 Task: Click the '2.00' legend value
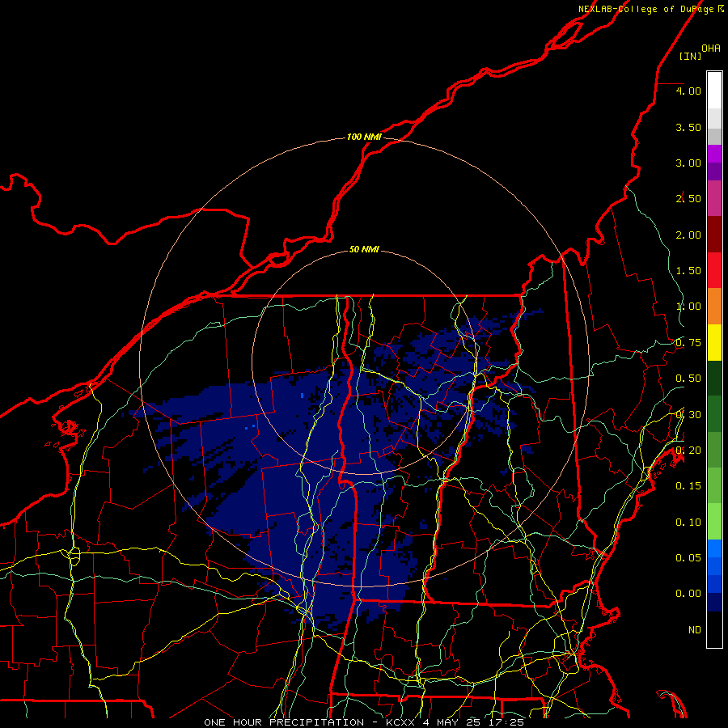tap(688, 235)
